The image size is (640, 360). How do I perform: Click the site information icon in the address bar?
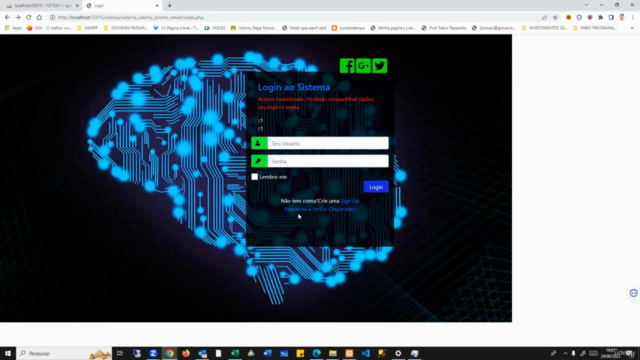pyautogui.click(x=52, y=18)
